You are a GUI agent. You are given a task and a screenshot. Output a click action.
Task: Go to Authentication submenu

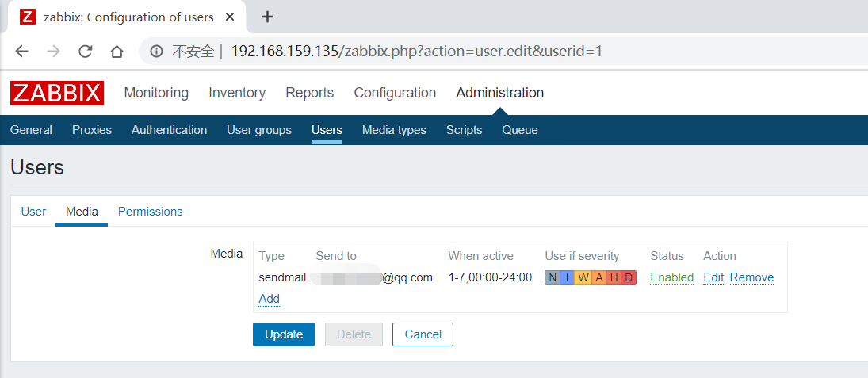169,130
